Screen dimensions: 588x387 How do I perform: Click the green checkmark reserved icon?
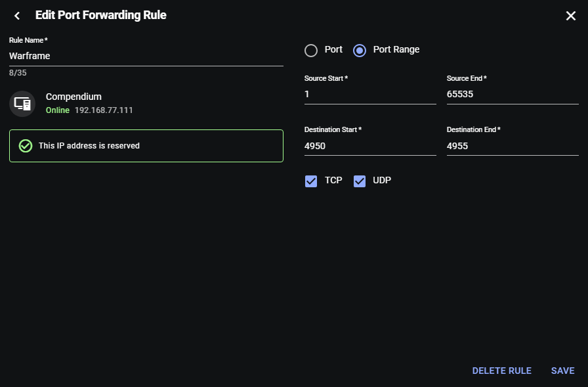pyautogui.click(x=26, y=146)
